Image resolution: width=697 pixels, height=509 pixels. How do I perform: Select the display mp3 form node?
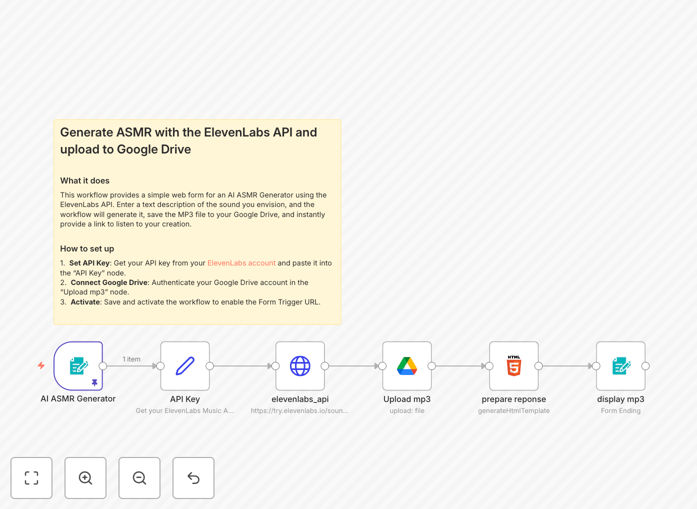pyautogui.click(x=621, y=366)
